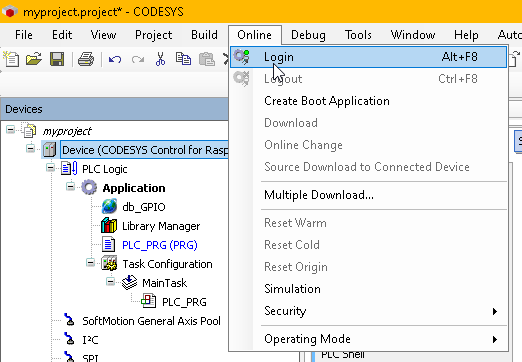This screenshot has width=522, height=362.
Task: Click the Copy toolbar icon
Action: 183,59
